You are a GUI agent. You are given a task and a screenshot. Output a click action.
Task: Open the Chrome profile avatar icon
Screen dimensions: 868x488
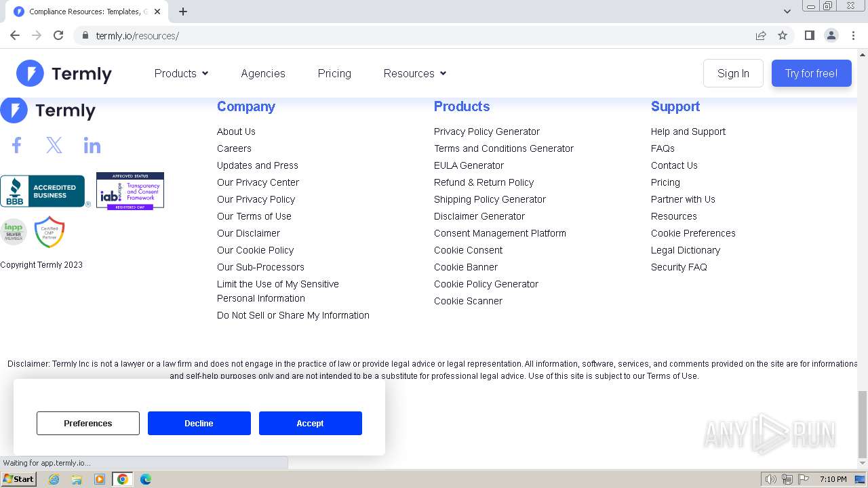click(831, 35)
